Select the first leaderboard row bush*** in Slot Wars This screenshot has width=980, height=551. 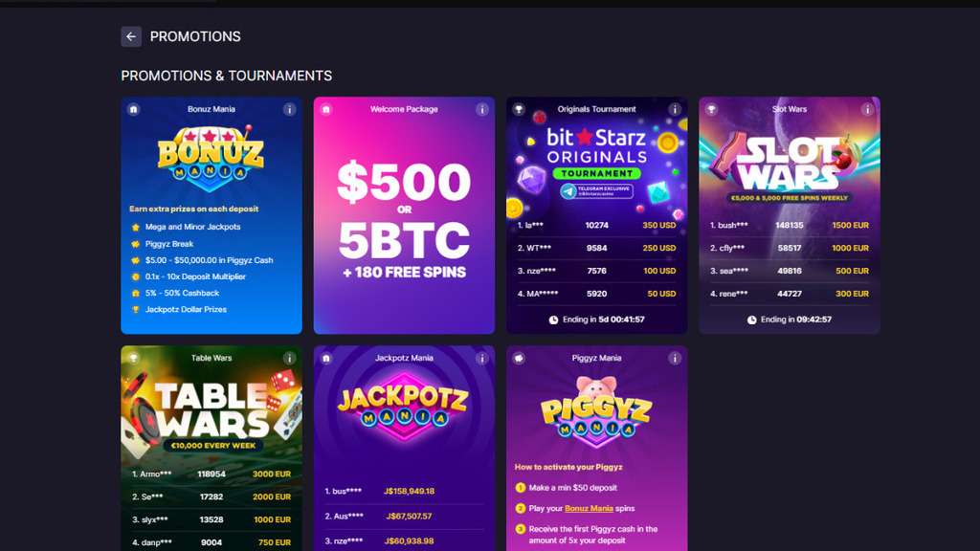(x=789, y=226)
